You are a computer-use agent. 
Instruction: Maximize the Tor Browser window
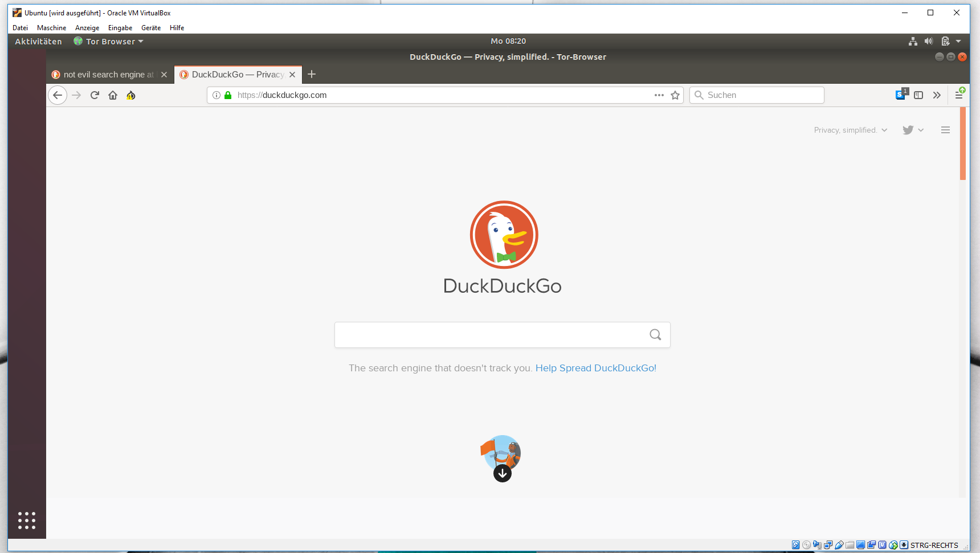click(x=951, y=57)
